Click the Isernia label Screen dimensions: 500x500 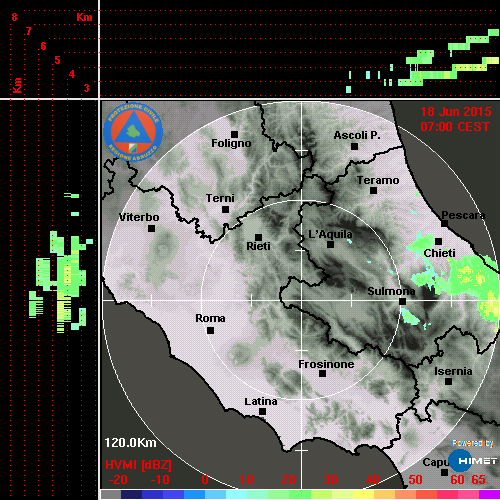pos(453,371)
